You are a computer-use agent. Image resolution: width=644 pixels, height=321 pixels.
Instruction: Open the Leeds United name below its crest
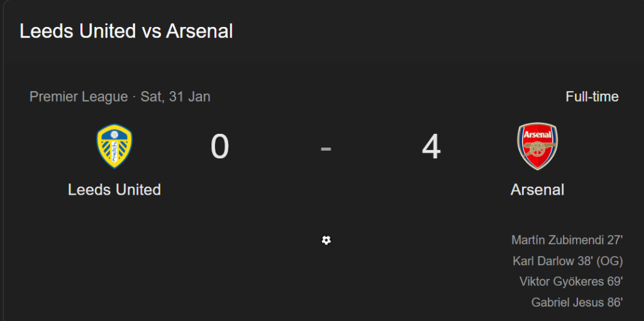pos(114,189)
